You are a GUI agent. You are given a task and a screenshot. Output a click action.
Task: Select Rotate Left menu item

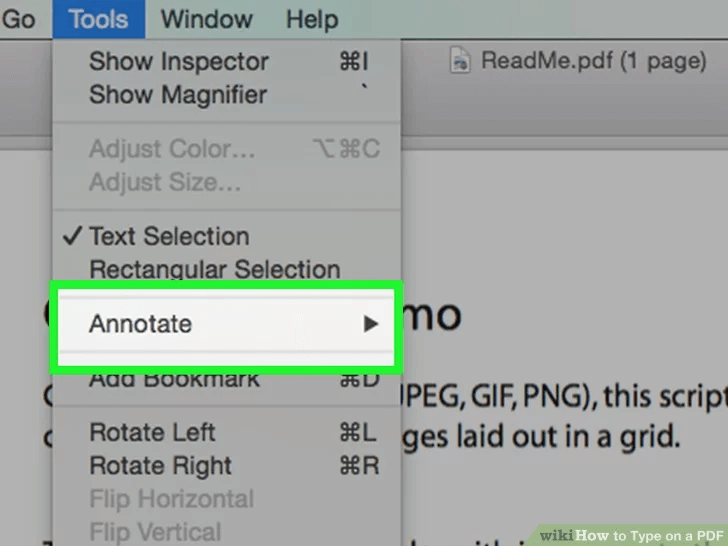pyautogui.click(x=227, y=432)
